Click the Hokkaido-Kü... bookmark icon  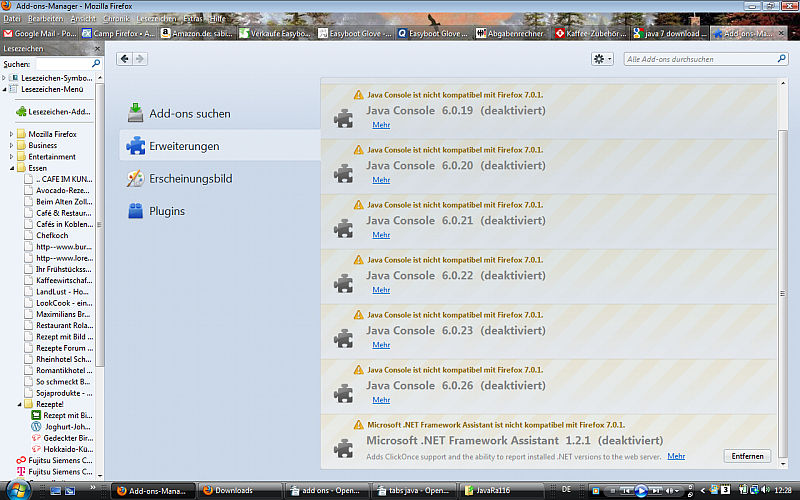[36, 449]
